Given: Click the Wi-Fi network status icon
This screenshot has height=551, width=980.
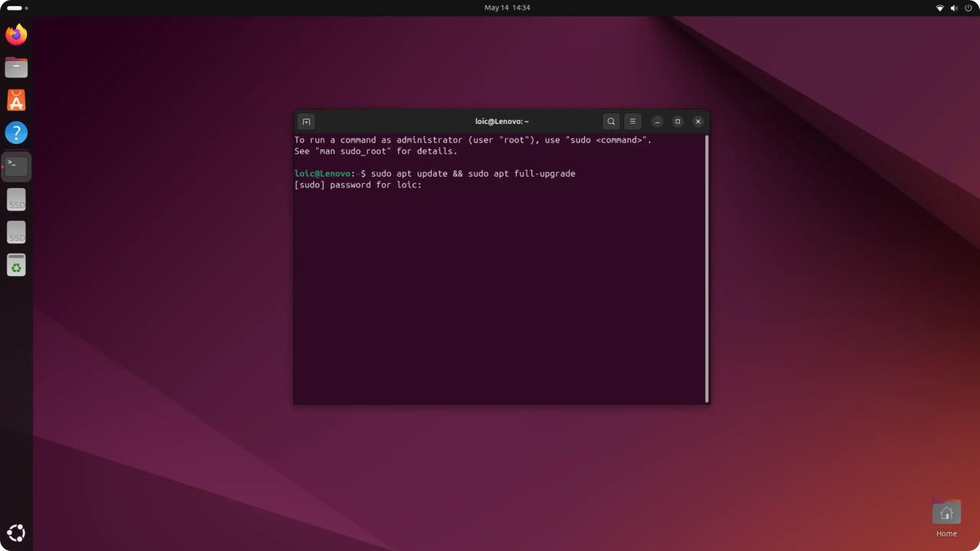Looking at the screenshot, I should pyautogui.click(x=940, y=8).
